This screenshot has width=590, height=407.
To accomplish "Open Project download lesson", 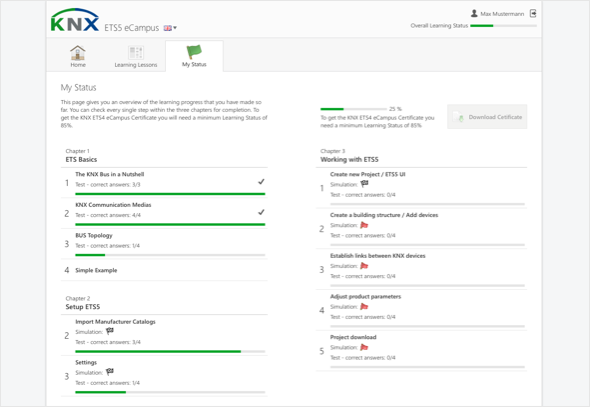I will point(353,337).
